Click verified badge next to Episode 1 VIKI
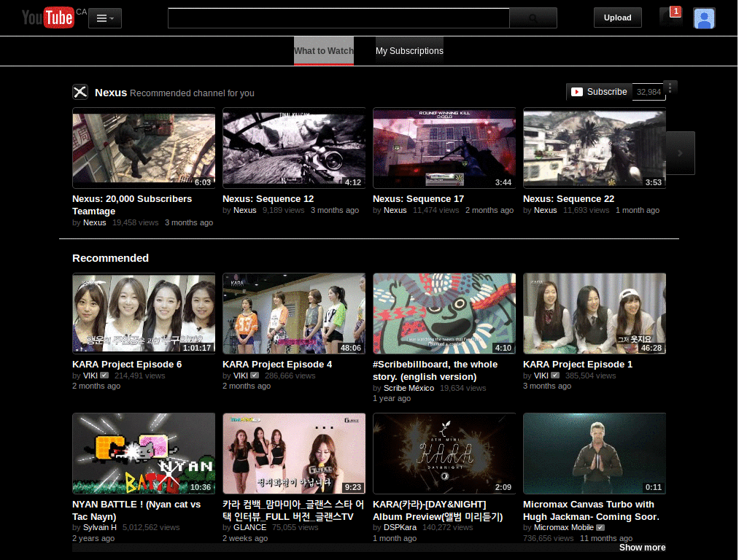The width and height of the screenshot is (747, 560). [555, 376]
